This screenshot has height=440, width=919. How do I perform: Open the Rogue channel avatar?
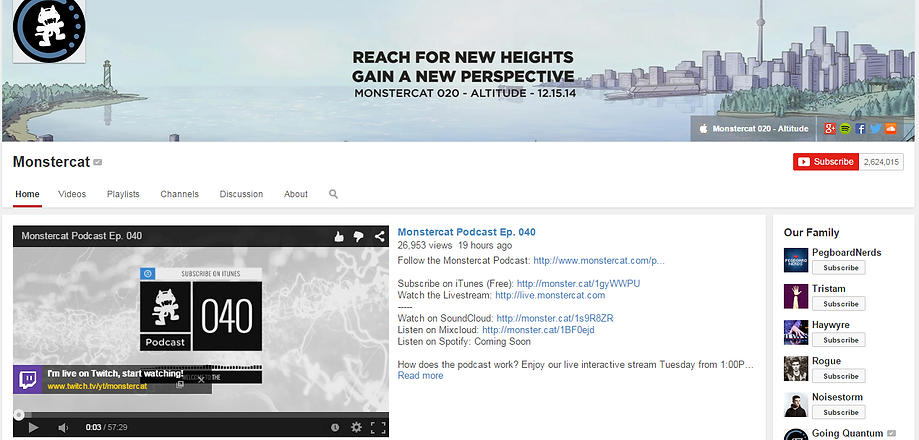[x=796, y=369]
